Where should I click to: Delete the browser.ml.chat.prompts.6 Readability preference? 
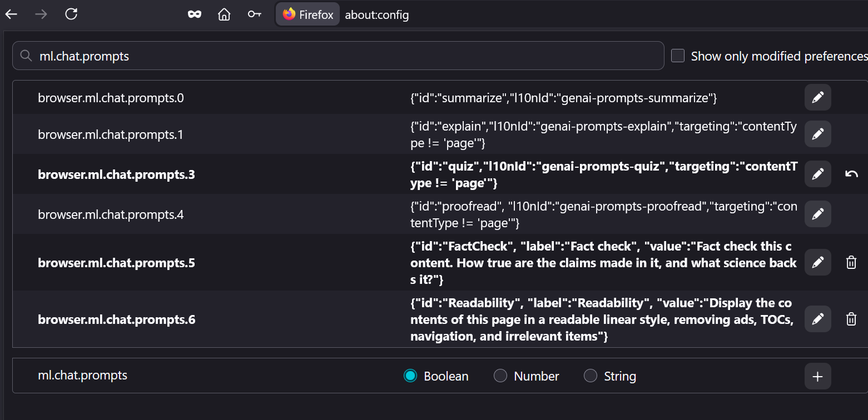851,319
